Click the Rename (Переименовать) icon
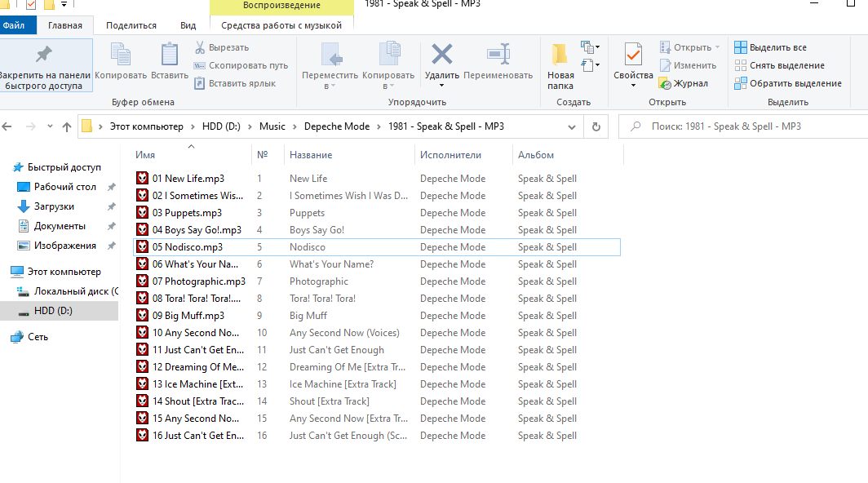 point(498,55)
